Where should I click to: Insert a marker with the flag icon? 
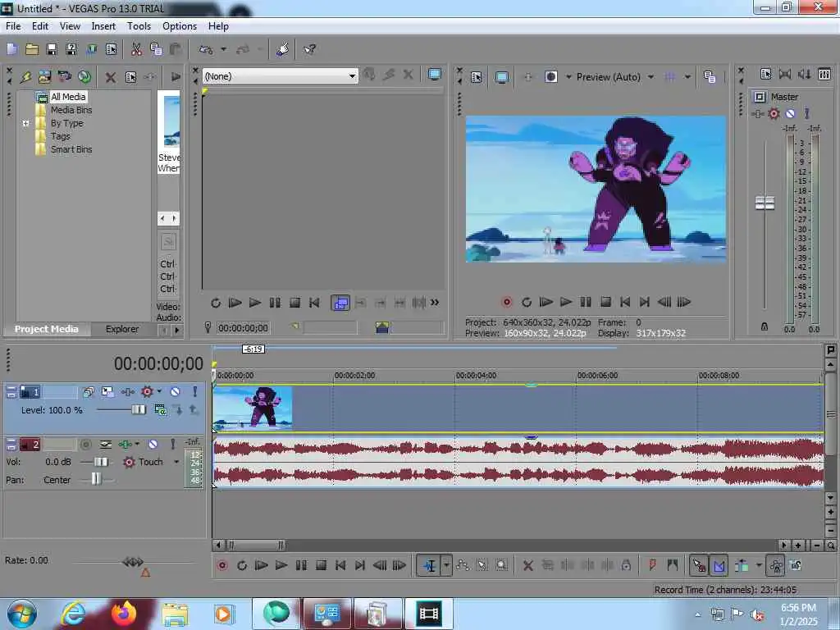coord(652,565)
